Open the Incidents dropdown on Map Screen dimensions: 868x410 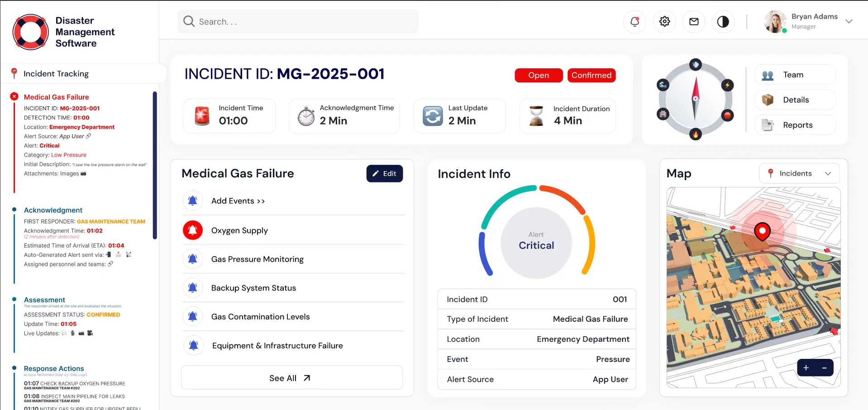(x=799, y=173)
